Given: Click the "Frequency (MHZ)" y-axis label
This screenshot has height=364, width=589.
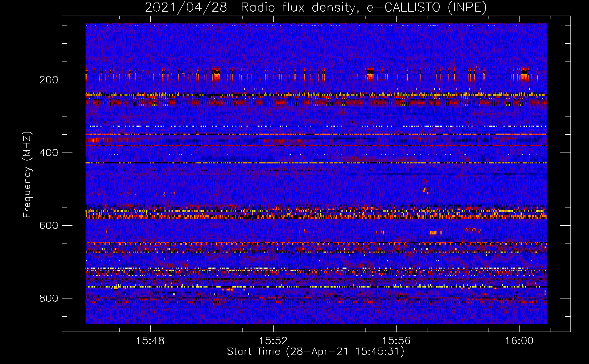Looking at the screenshot, I should [x=27, y=174].
